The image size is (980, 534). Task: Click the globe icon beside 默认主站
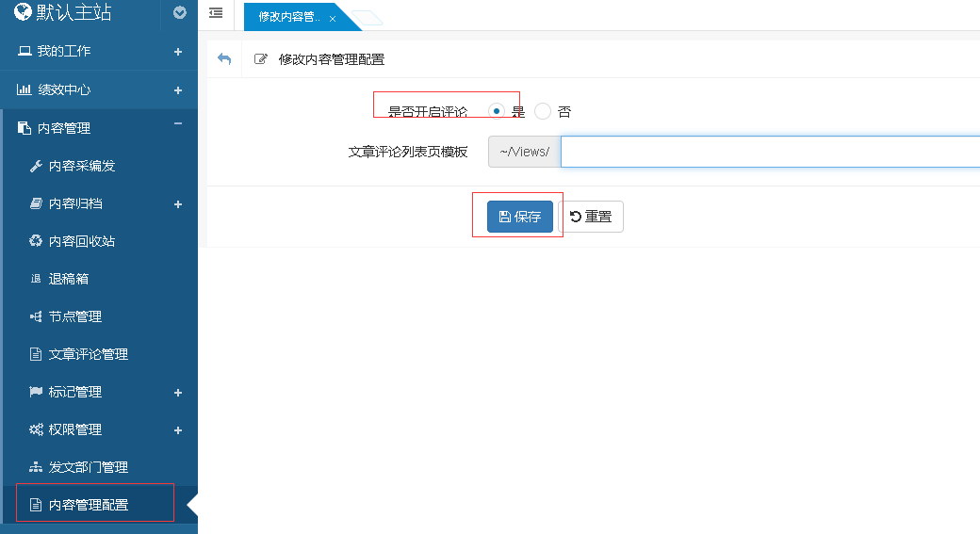pyautogui.click(x=23, y=12)
